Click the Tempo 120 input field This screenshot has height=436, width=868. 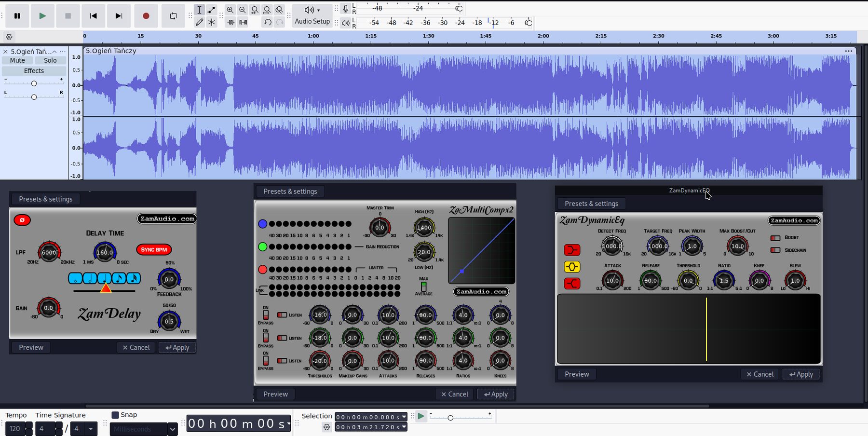(15, 429)
